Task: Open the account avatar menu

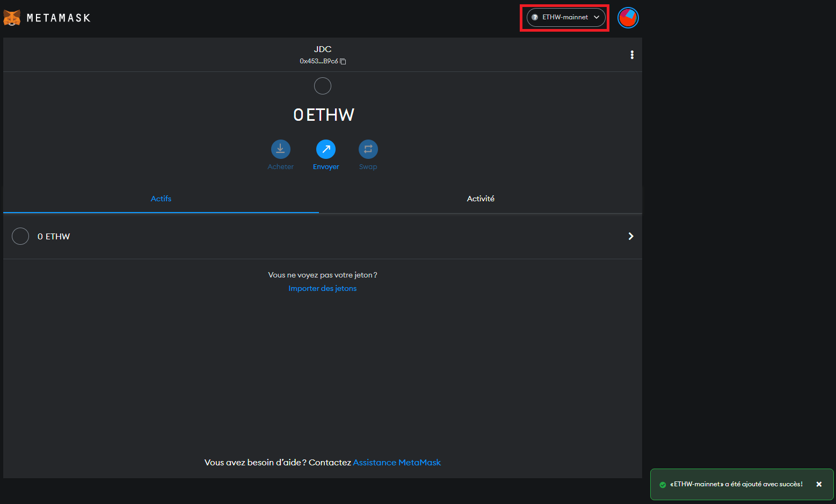Action: (x=628, y=18)
